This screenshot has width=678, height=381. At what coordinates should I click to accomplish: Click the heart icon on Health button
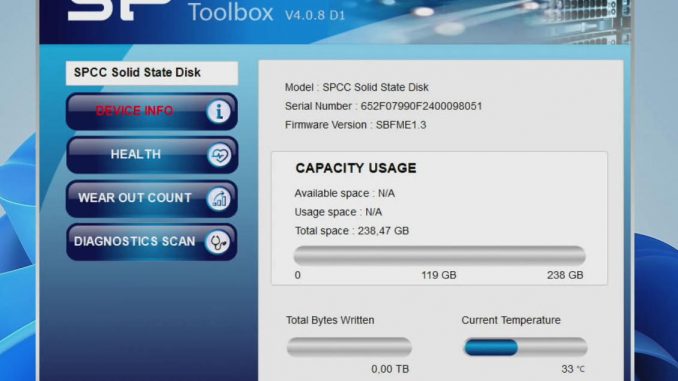click(219, 155)
